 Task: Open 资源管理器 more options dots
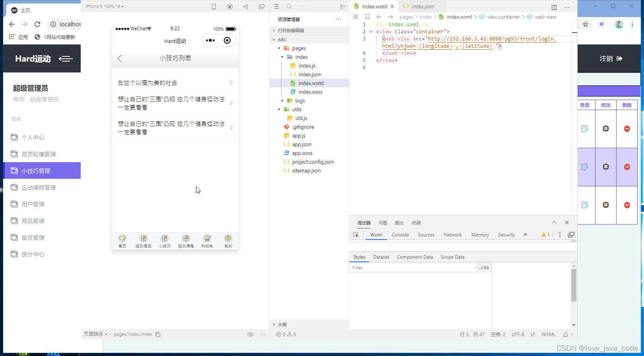tap(339, 19)
